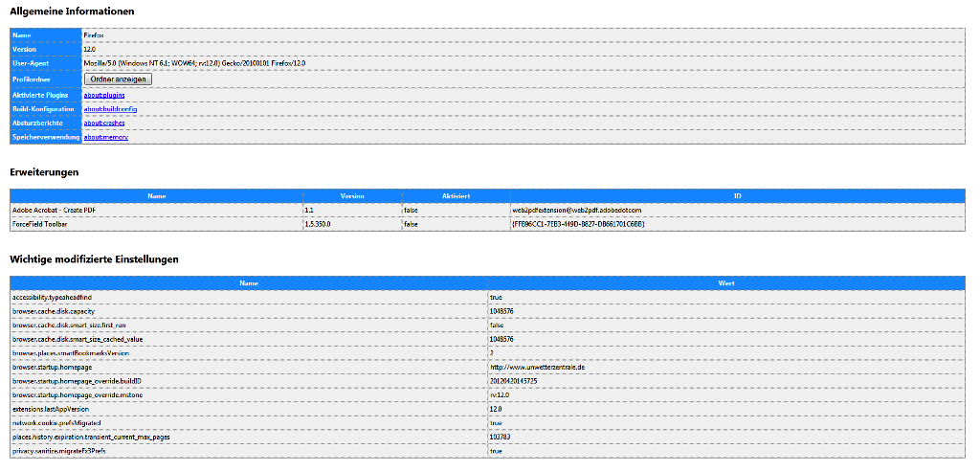Image resolution: width=980 pixels, height=472 pixels.
Task: Open the about:buildconfig link
Action: coord(111,109)
